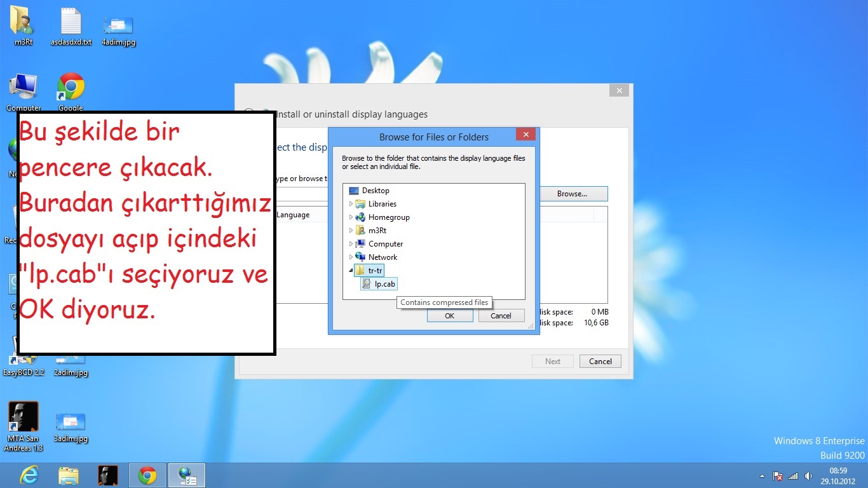Switch to Chrome window in taskbar
This screenshot has height=488, width=868.
pos(147,475)
